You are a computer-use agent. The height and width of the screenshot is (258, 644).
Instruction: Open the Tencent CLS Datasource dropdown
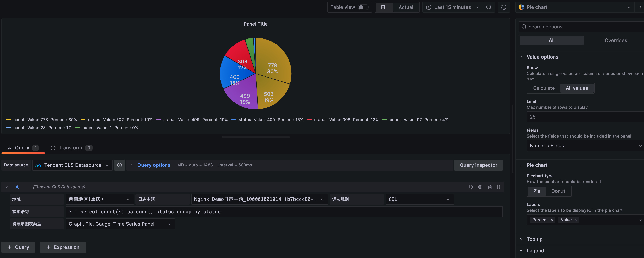click(72, 165)
